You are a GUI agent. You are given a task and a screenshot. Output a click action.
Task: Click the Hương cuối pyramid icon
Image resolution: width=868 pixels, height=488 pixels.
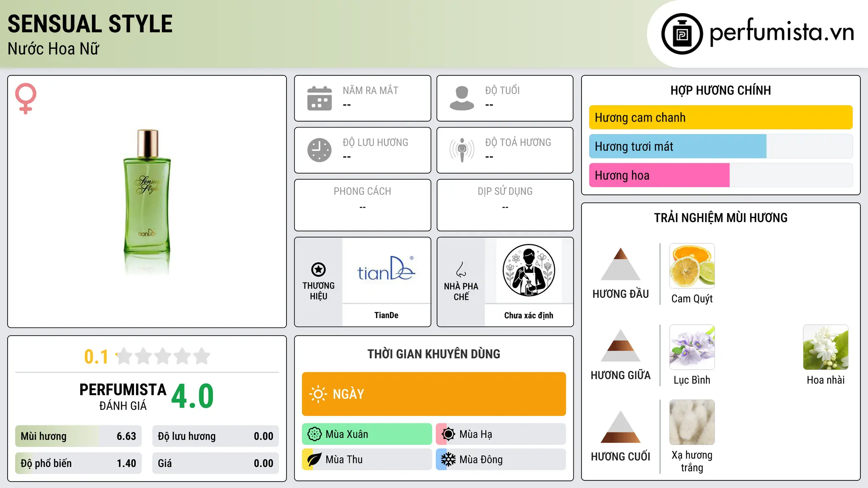pos(620,427)
